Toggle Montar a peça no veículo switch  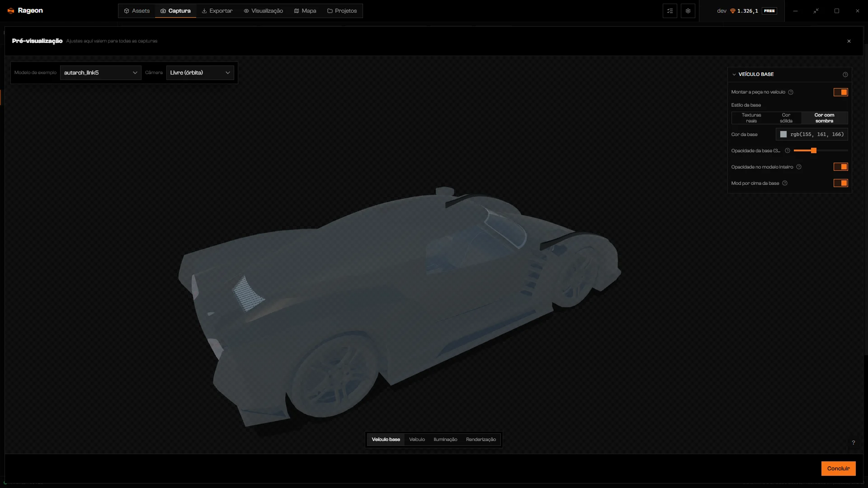tap(841, 92)
